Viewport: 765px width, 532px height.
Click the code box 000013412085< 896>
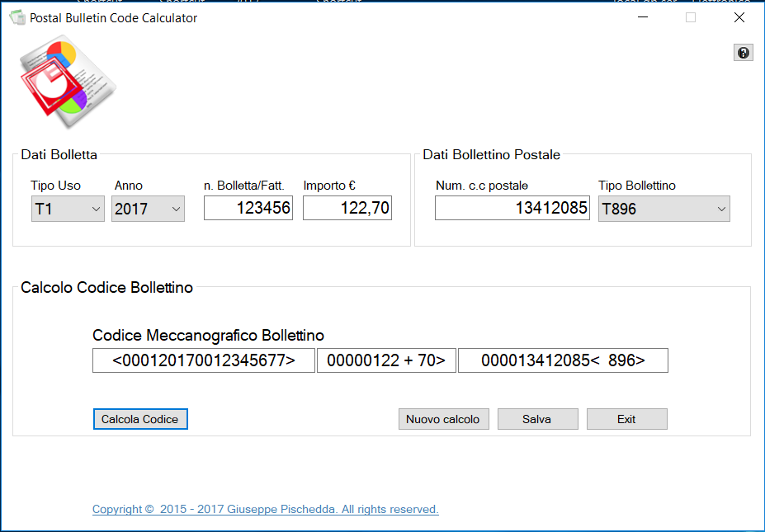[563, 360]
